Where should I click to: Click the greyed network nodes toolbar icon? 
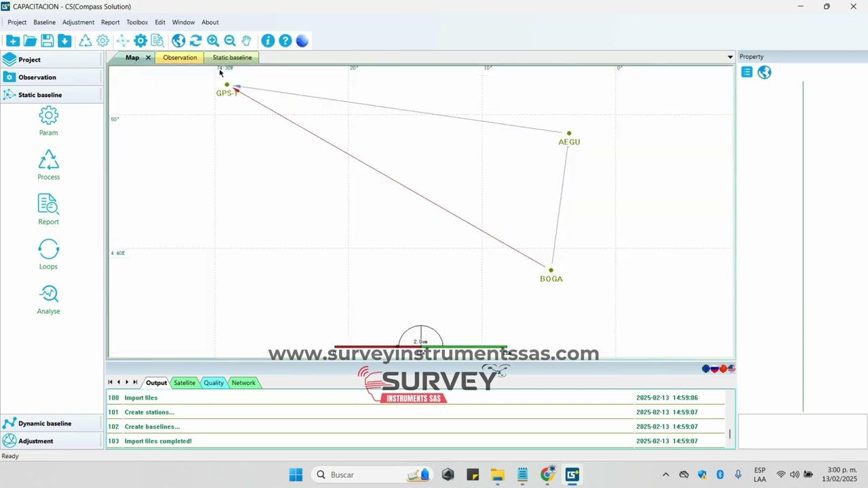click(x=123, y=41)
